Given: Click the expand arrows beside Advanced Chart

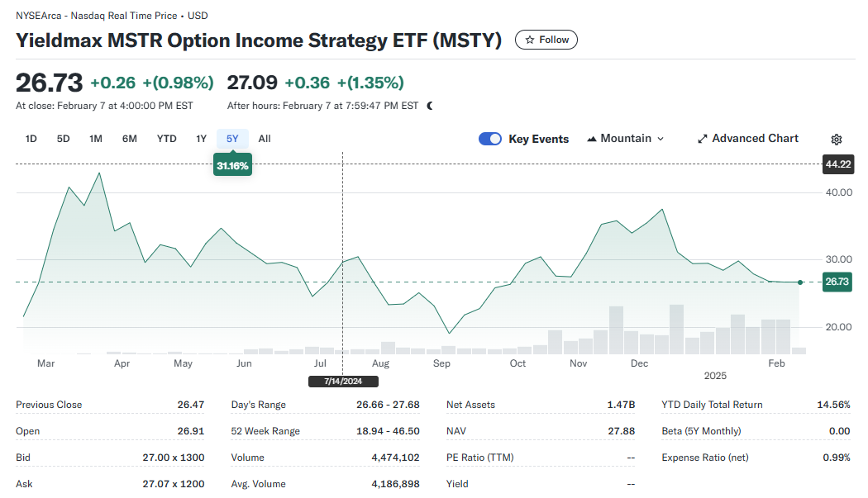Looking at the screenshot, I should 704,138.
